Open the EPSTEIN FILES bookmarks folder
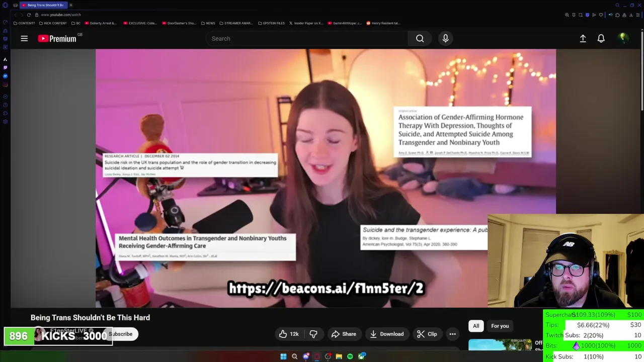The width and height of the screenshot is (644, 362). 271,23
